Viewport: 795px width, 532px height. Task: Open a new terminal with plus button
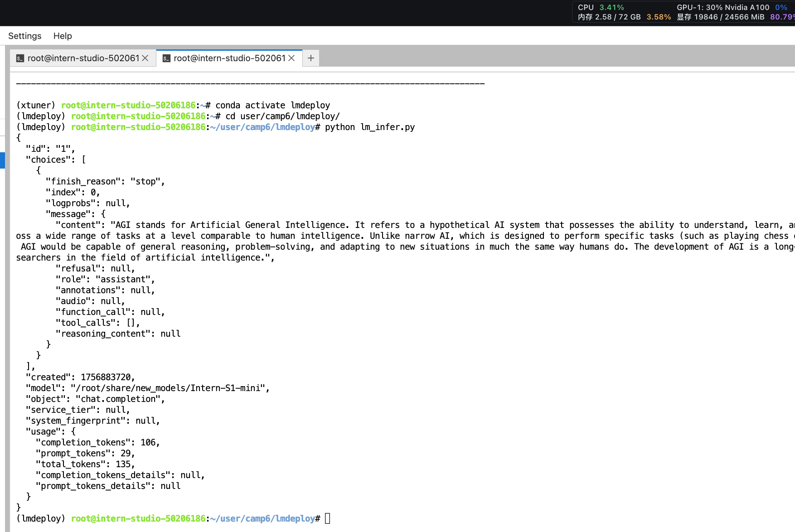pos(311,58)
